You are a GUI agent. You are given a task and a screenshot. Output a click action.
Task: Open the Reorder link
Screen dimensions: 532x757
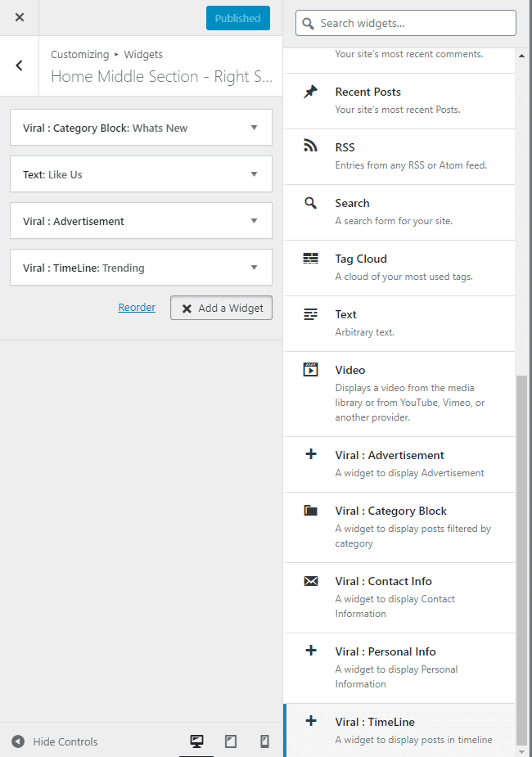tap(137, 307)
